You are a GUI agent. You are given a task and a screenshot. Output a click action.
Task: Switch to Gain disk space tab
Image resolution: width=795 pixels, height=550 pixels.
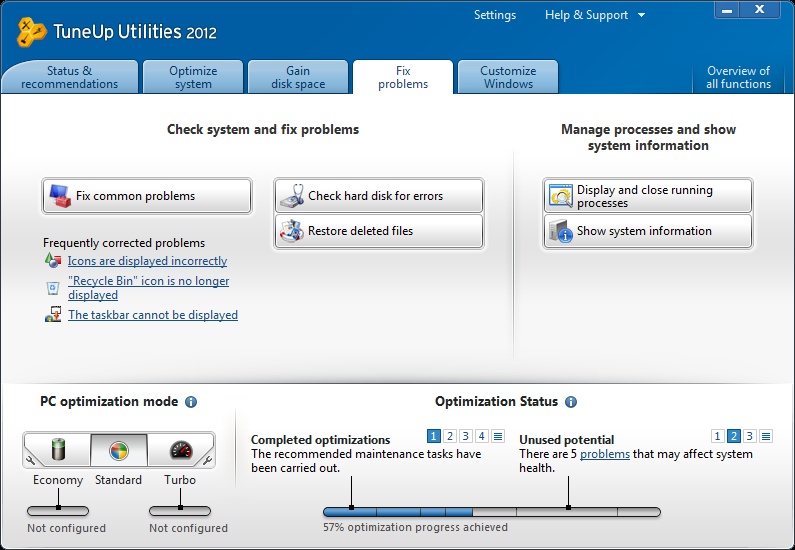[298, 77]
